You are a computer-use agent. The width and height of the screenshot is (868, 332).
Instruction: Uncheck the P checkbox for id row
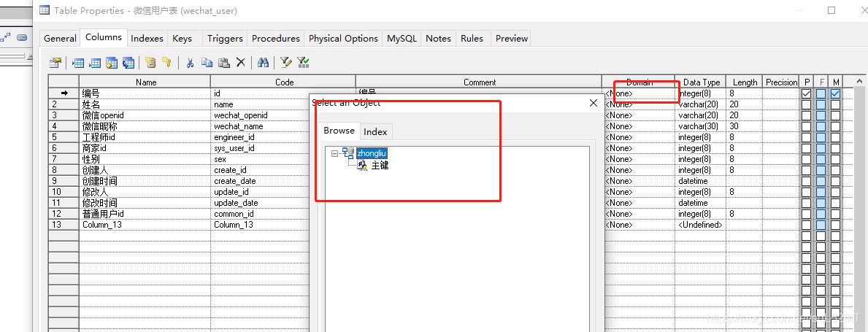point(807,93)
